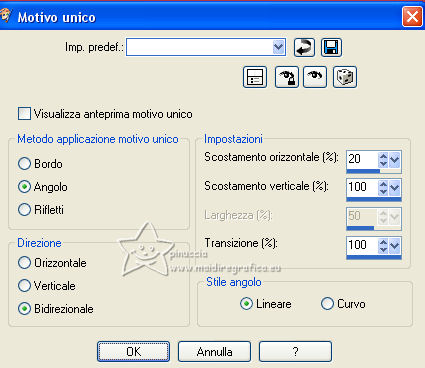The height and width of the screenshot is (368, 425).
Task: Open Scostamento orizzontale dropdown arrow
Action: pyautogui.click(x=395, y=159)
